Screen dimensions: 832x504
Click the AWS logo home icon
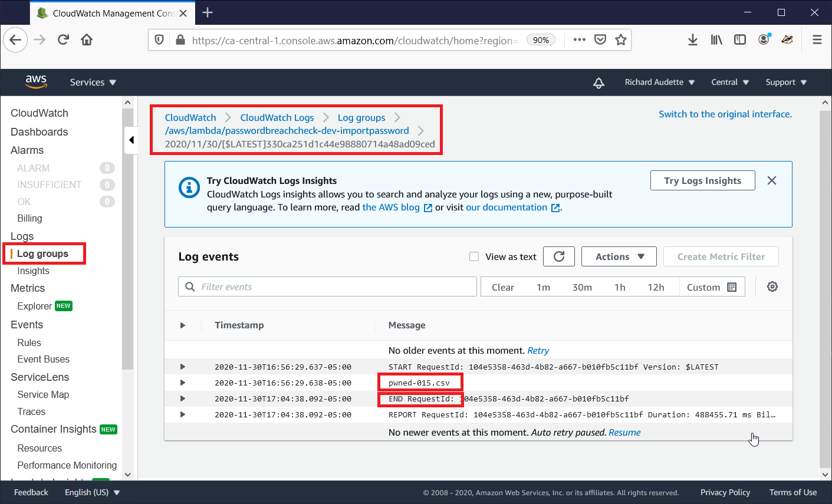tap(36, 82)
